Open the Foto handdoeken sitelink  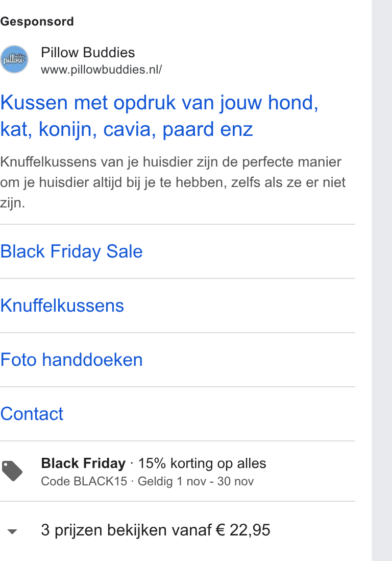point(71,360)
